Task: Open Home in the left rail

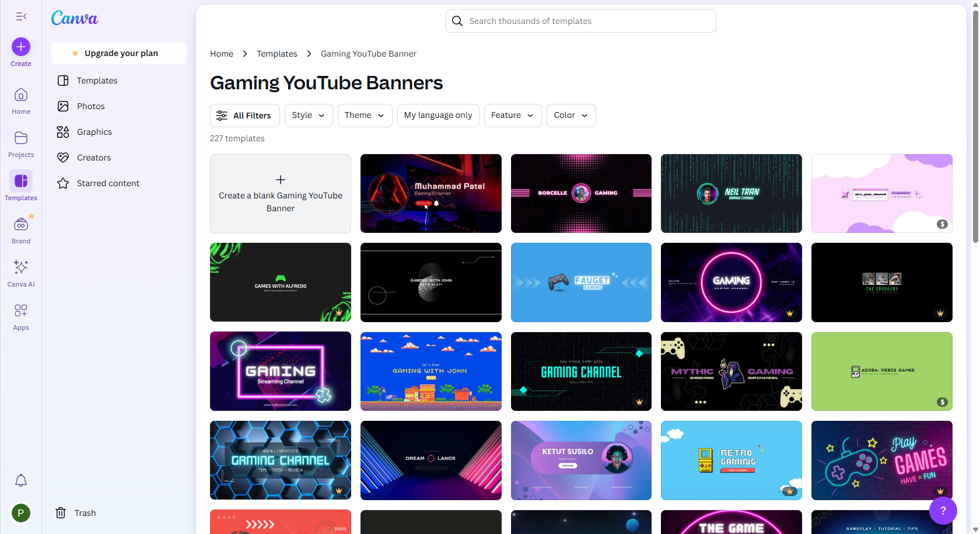Action: (x=21, y=101)
